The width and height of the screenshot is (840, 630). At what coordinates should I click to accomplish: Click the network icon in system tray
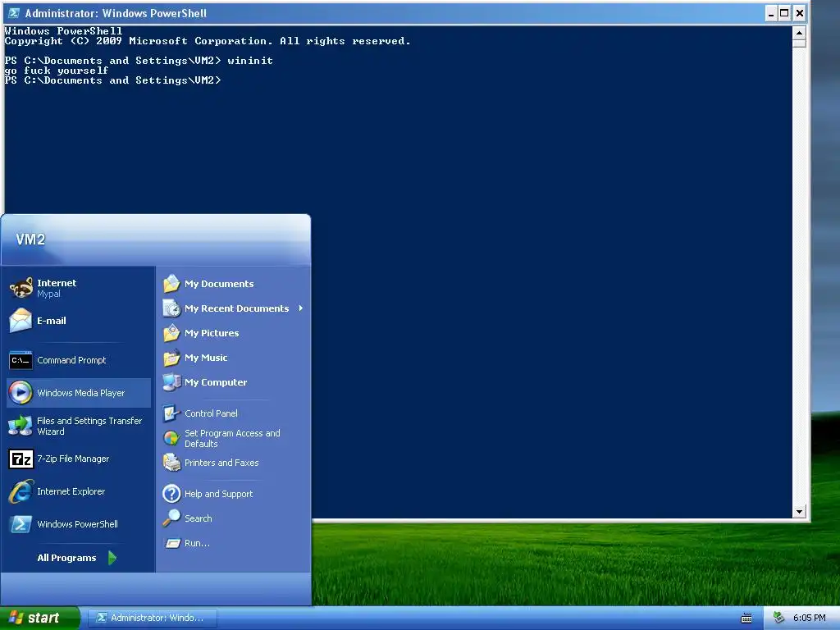(778, 618)
